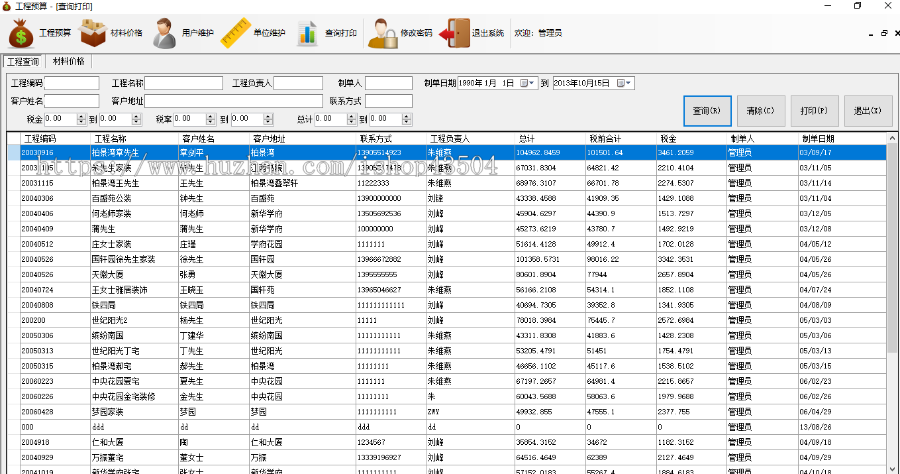900x474 pixels.
Task: Sort by 税前合计 column header
Action: 620,138
